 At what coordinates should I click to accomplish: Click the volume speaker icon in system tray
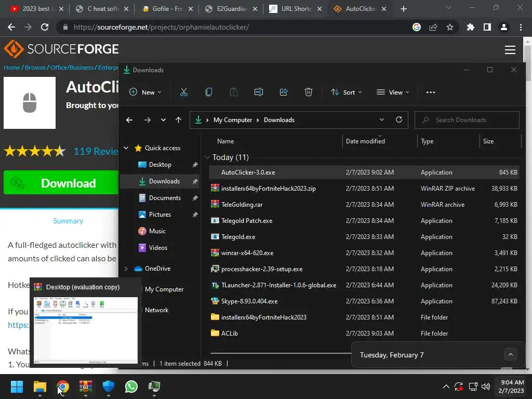coord(486,387)
